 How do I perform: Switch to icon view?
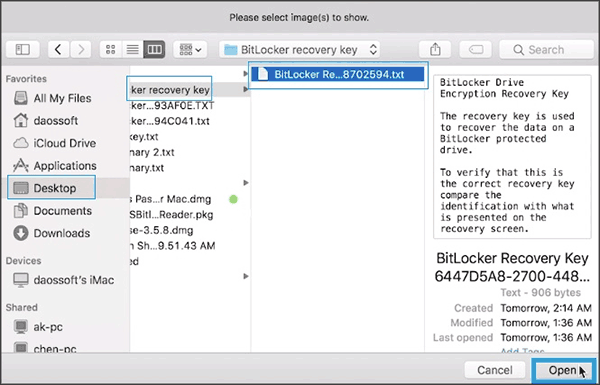point(111,49)
